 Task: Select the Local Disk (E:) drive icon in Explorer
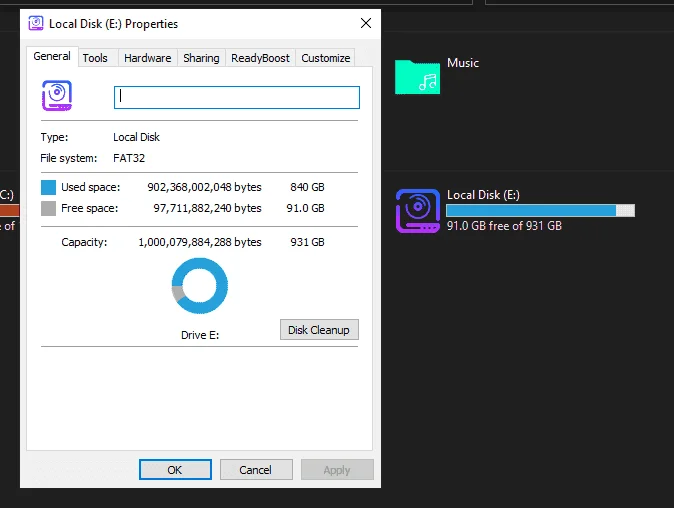418,211
